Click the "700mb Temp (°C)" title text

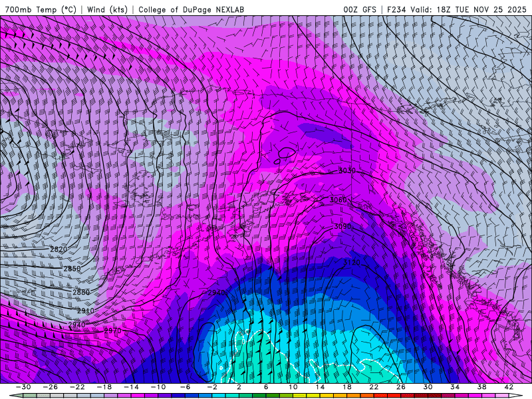(41, 9)
